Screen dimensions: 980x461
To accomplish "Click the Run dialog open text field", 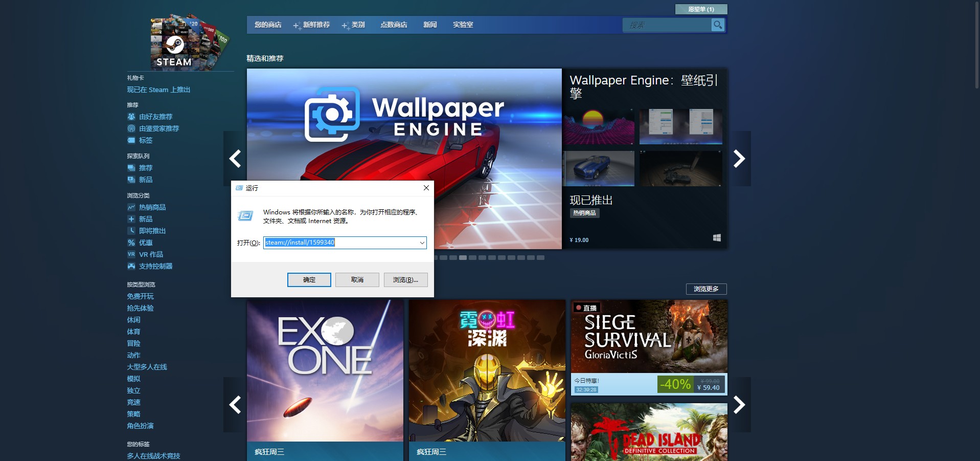I will (x=345, y=243).
